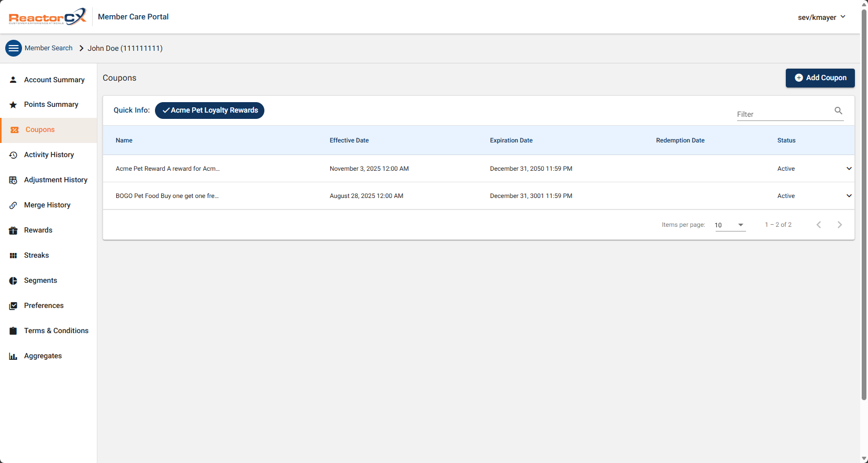Sort the table by Expiration Date header

coord(511,140)
